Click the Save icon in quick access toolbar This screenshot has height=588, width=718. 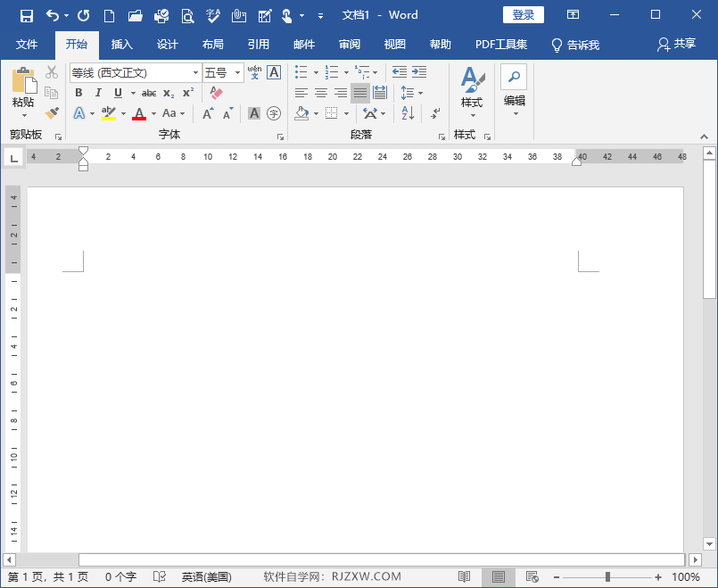point(26,15)
